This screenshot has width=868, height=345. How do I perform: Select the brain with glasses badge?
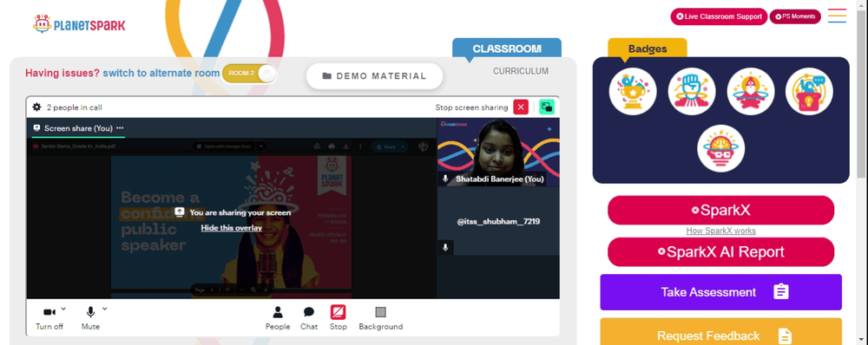tap(720, 148)
